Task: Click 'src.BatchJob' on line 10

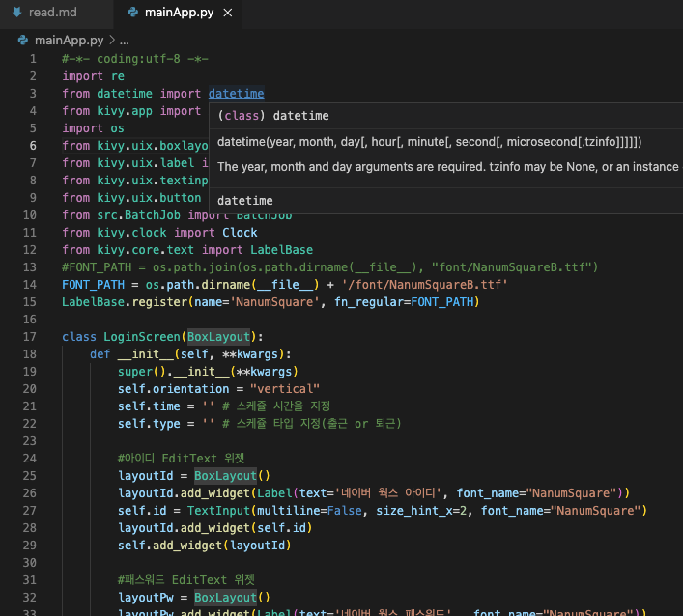Action: [138, 215]
